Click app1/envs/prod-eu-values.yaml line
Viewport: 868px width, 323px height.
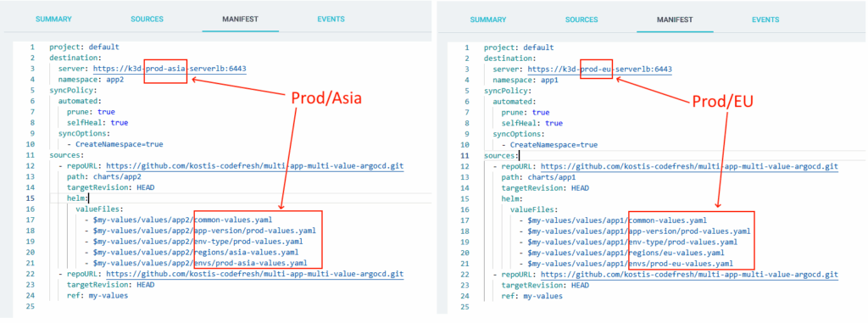tap(626, 264)
